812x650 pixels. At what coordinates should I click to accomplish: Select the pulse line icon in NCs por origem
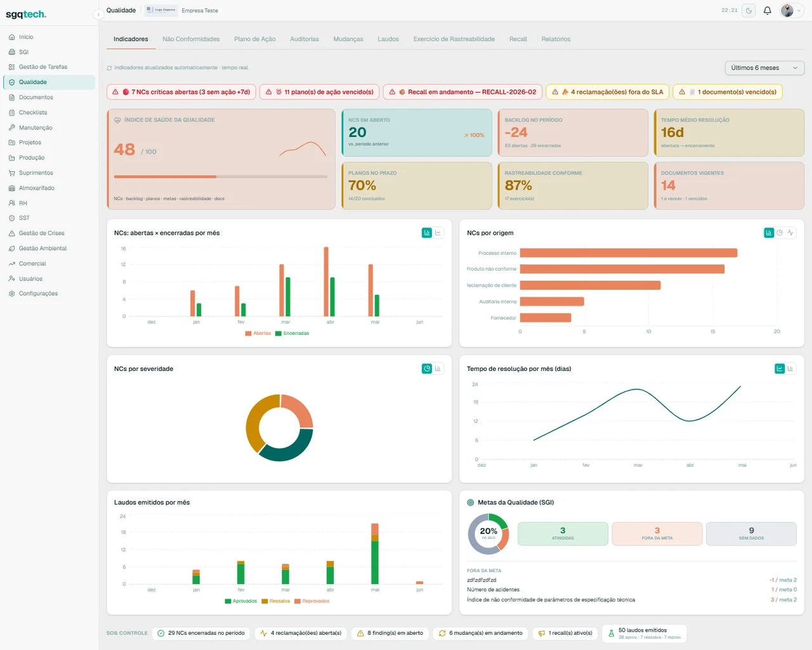tap(790, 233)
